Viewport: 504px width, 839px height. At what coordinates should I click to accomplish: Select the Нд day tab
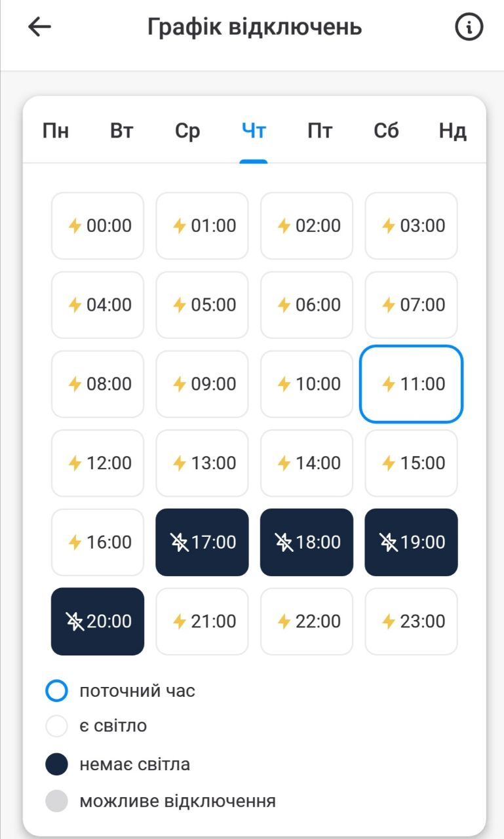click(x=452, y=131)
